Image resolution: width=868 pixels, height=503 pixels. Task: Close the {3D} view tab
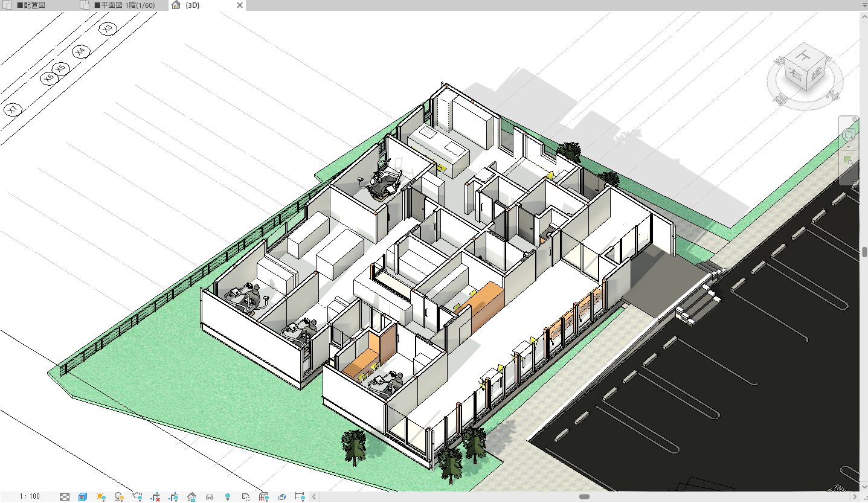coord(239,5)
